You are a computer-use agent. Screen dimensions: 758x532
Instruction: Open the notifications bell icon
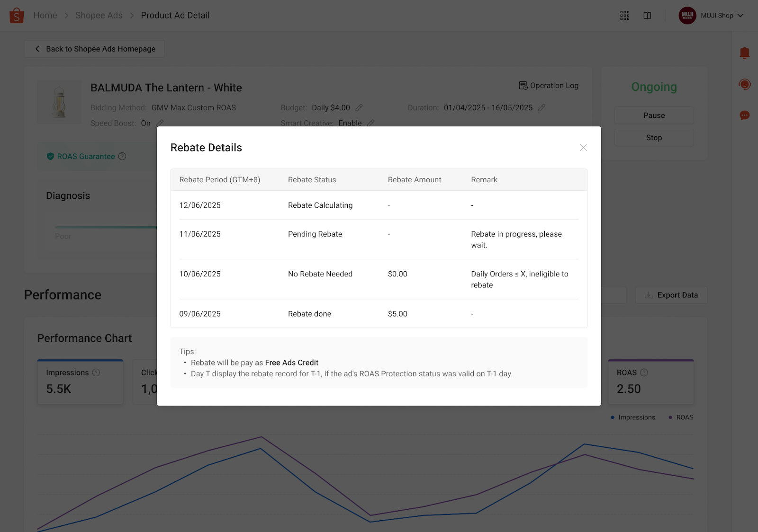(745, 53)
